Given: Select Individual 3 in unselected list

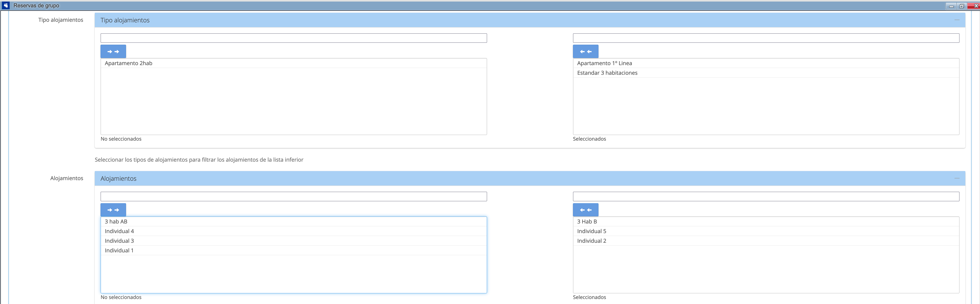Looking at the screenshot, I should [119, 241].
